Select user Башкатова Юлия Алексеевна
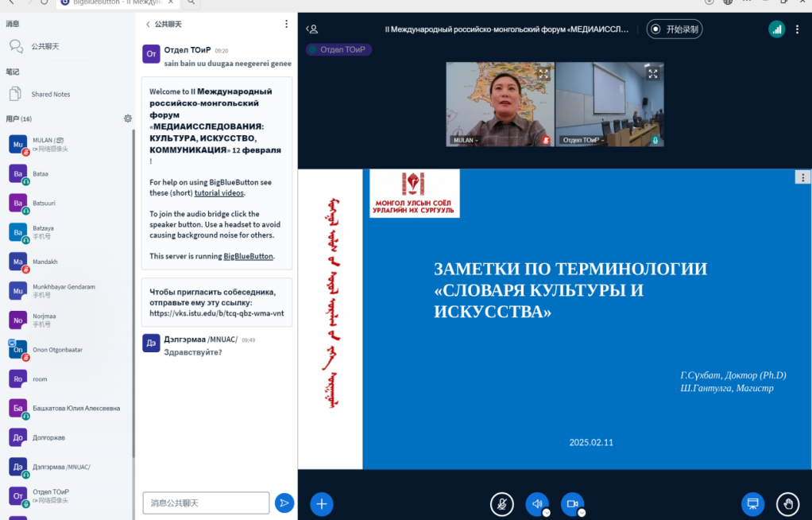The image size is (812, 520). 68,409
